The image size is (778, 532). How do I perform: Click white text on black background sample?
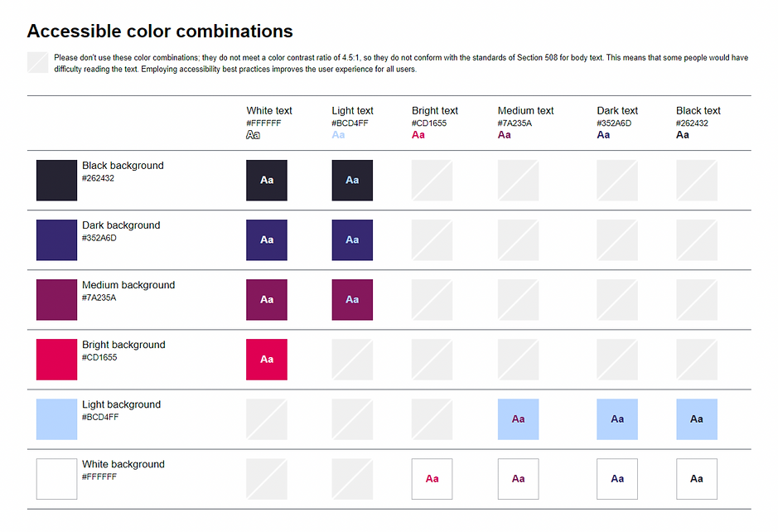pyautogui.click(x=267, y=180)
